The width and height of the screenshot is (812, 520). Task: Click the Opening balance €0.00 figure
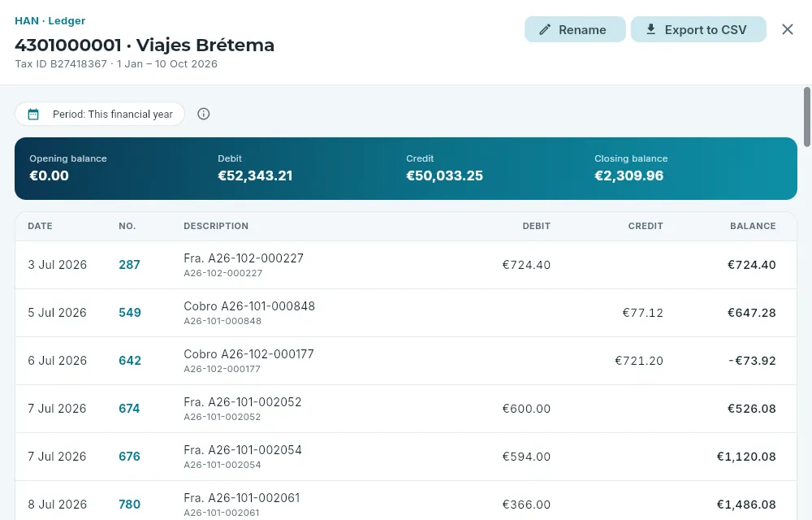click(x=49, y=175)
